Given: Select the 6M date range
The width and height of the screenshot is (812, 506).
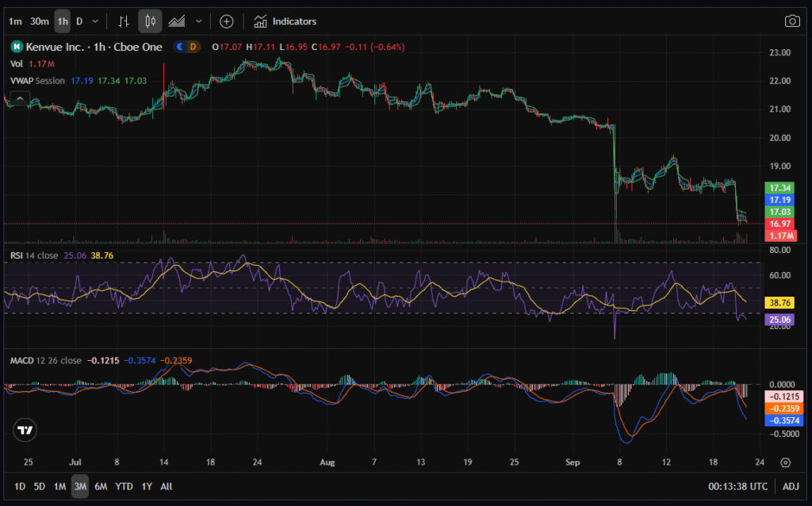Looking at the screenshot, I should point(101,486).
